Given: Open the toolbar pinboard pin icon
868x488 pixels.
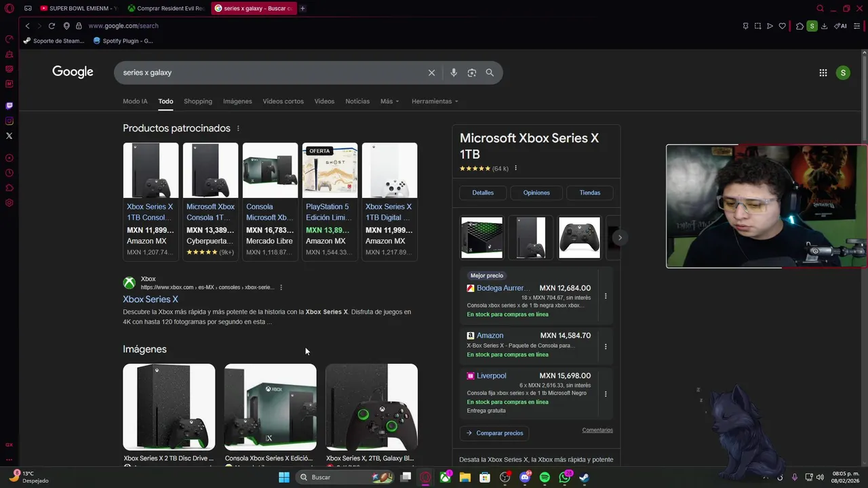Looking at the screenshot, I should pyautogui.click(x=745, y=26).
